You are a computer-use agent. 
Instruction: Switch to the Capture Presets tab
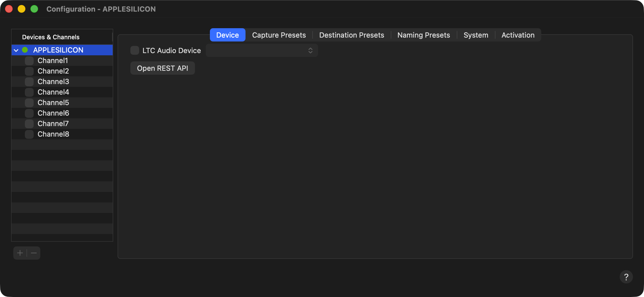279,35
